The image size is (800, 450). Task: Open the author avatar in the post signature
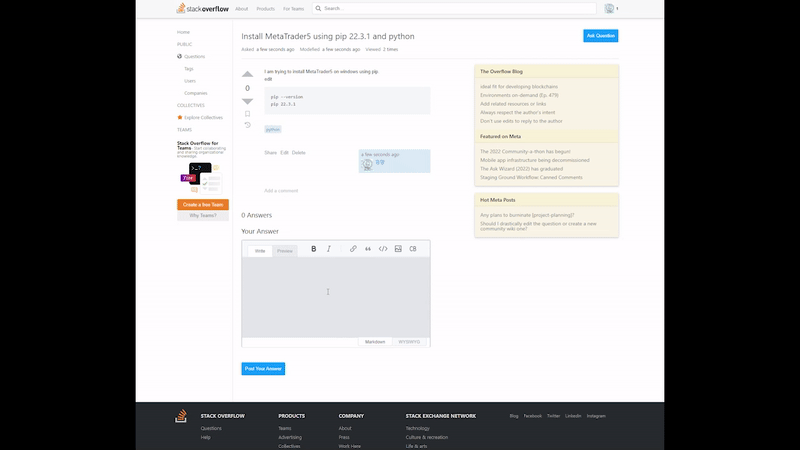pos(367,164)
